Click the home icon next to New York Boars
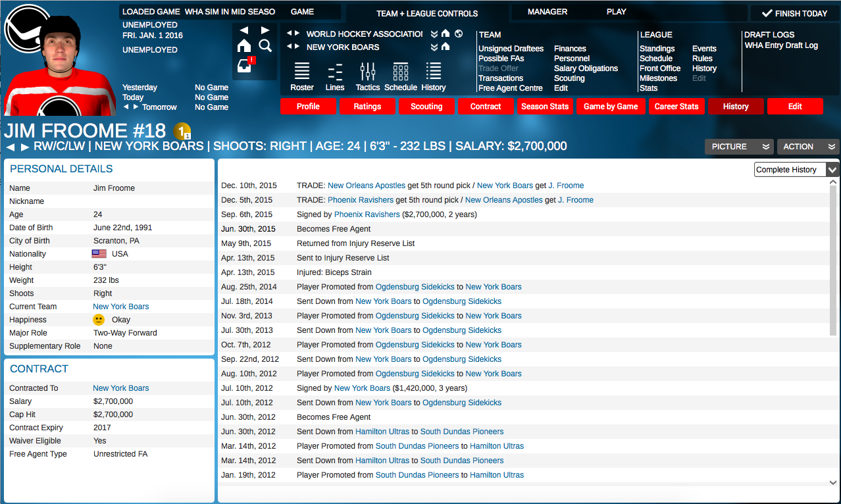Screen dimensions: 841x504 pos(446,47)
